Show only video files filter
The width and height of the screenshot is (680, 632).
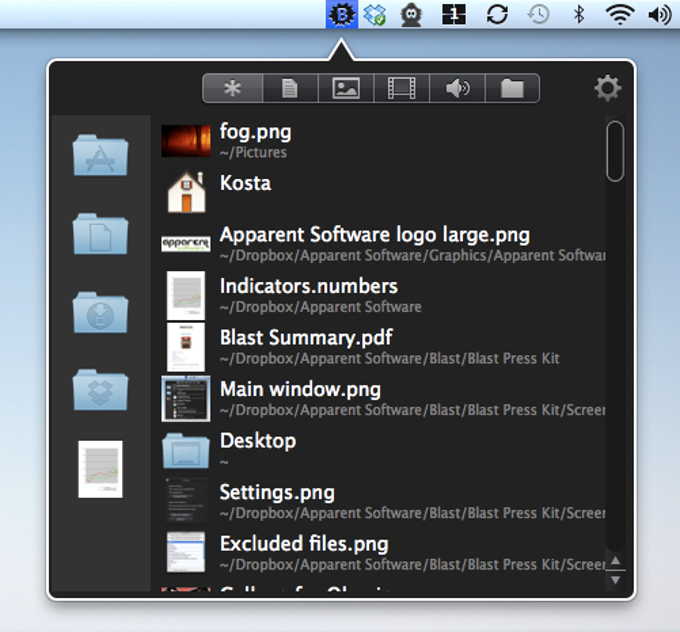401,89
